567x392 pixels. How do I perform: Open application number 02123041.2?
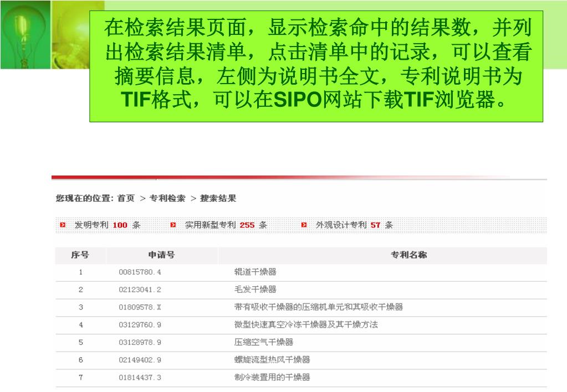(140, 290)
